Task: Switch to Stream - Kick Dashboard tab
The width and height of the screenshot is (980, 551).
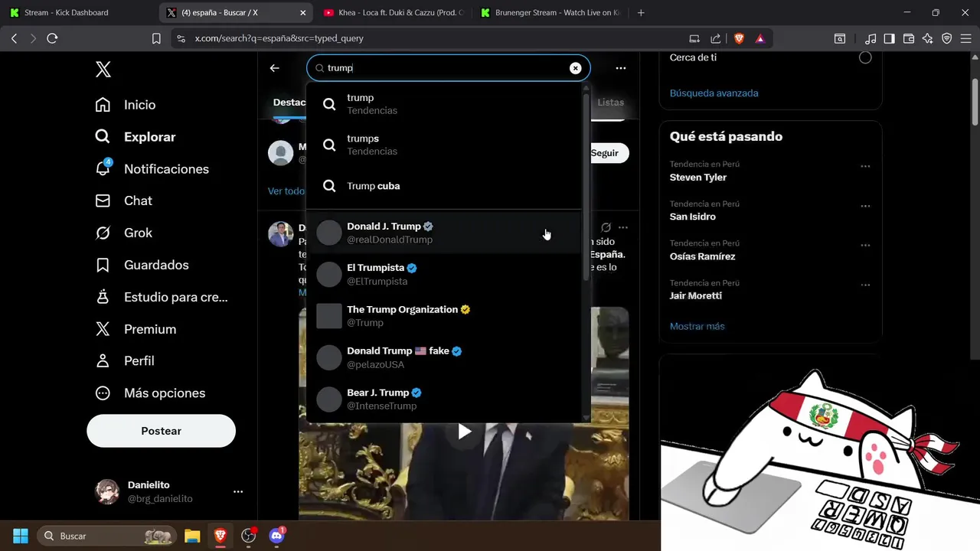Action: (77, 12)
